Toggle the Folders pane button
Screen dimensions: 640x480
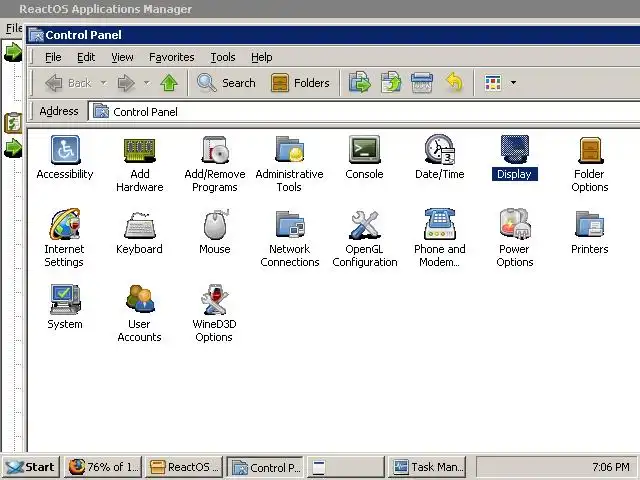[x=300, y=83]
